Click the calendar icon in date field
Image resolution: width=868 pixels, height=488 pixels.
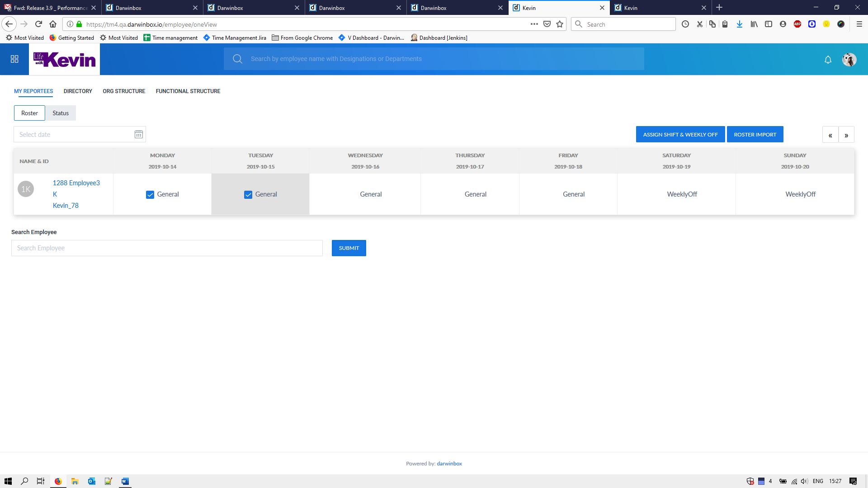139,135
